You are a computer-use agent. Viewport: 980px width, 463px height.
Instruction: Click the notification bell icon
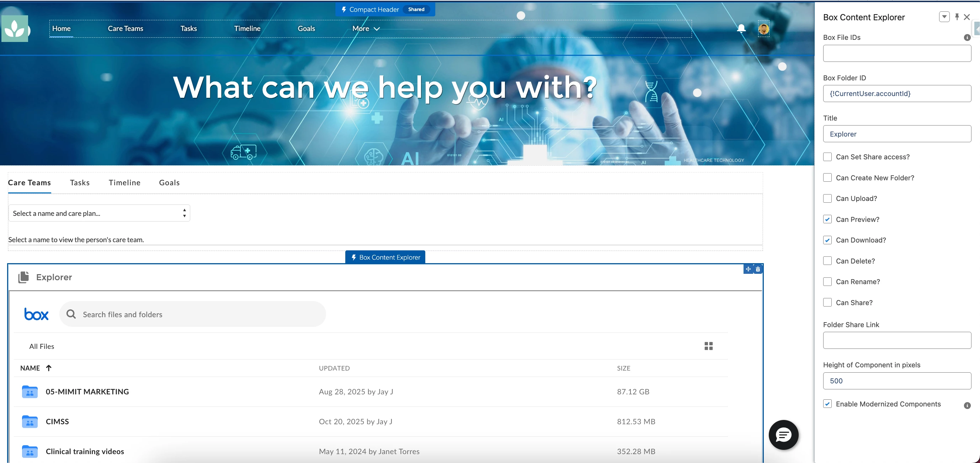(741, 28)
